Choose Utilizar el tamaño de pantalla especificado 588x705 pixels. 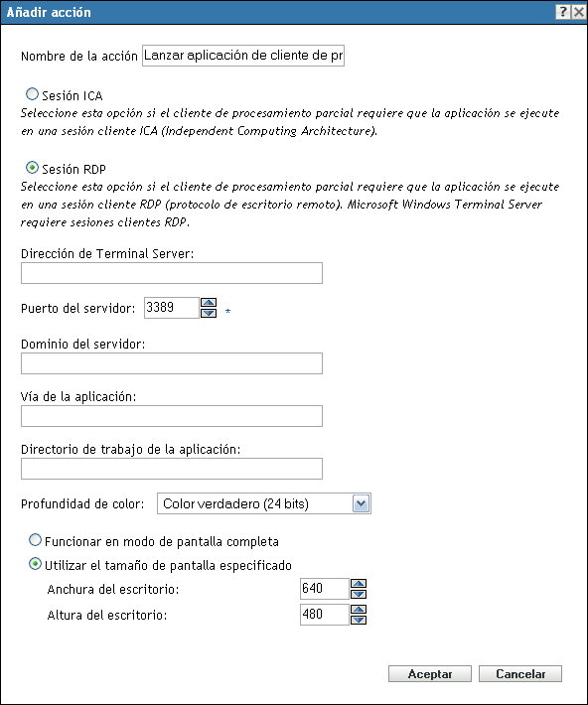(35, 564)
